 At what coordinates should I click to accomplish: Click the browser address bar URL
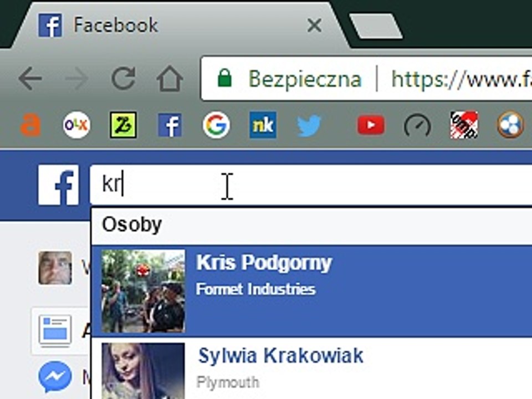click(462, 79)
